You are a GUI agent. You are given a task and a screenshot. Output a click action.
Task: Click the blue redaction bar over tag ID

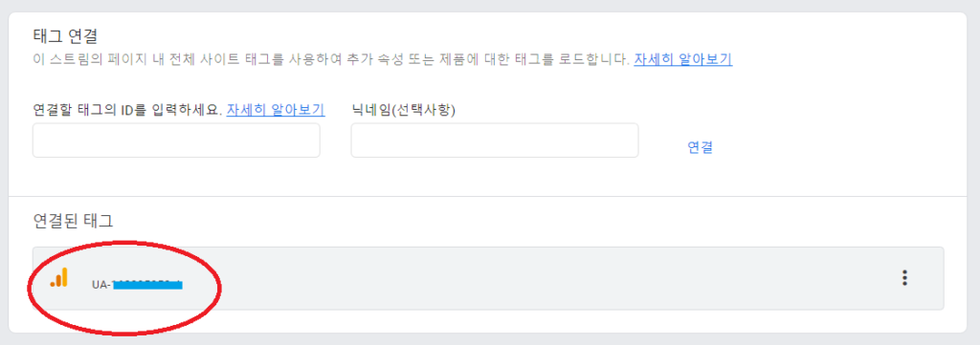click(x=146, y=285)
